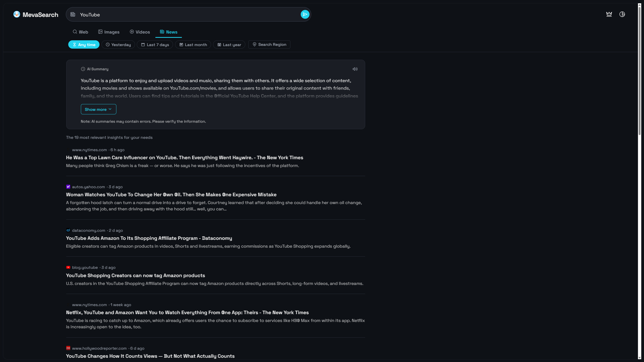Click the www.hollywoodreporter.com source label
This screenshot has width=644, height=362.
[99, 348]
